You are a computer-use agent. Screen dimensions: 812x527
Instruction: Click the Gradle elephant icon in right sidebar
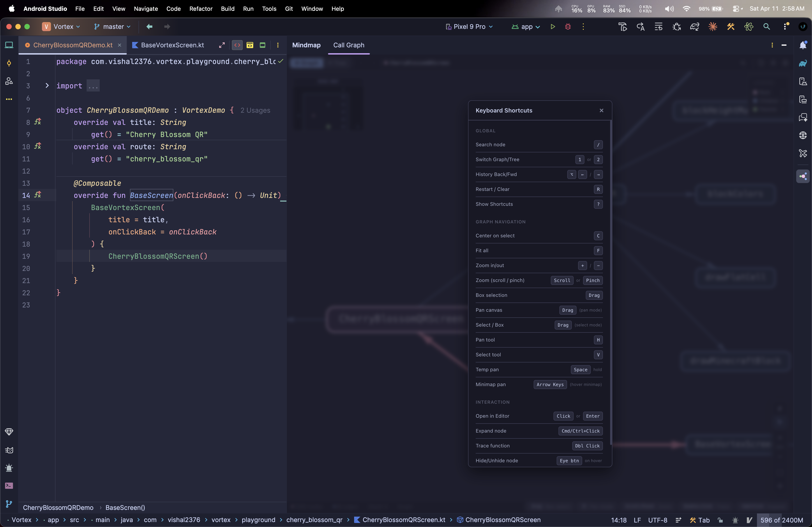coord(803,63)
